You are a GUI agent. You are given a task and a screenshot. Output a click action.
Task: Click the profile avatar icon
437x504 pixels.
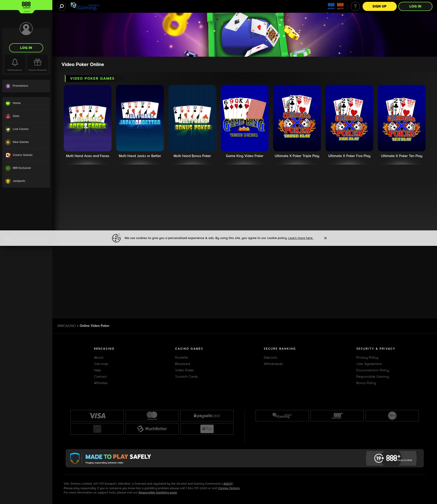[x=26, y=28]
